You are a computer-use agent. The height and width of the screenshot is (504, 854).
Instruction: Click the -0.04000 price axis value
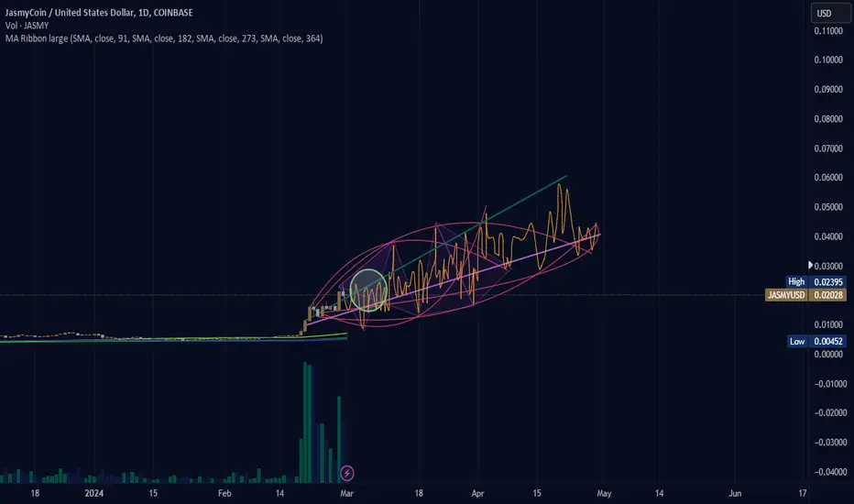828,472
